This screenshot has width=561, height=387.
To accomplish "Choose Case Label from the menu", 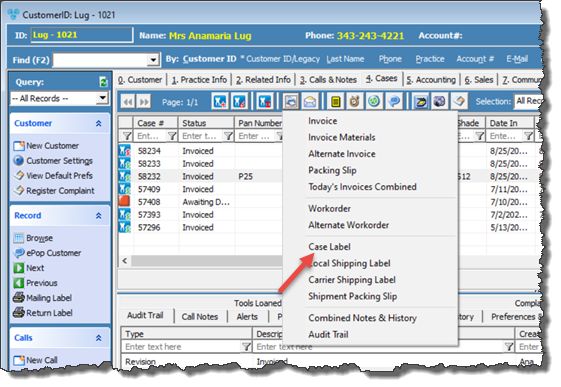I will click(330, 247).
